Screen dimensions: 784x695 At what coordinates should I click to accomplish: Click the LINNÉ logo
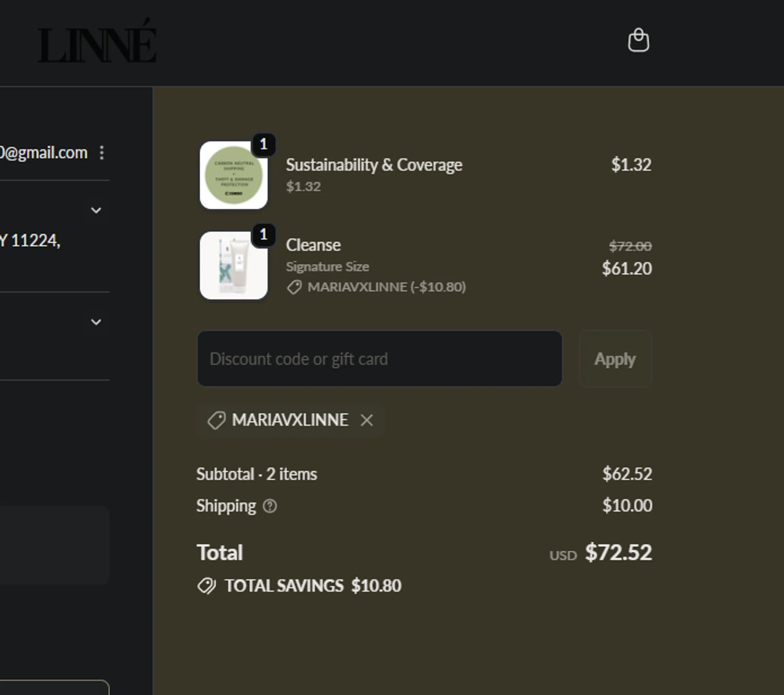click(97, 41)
